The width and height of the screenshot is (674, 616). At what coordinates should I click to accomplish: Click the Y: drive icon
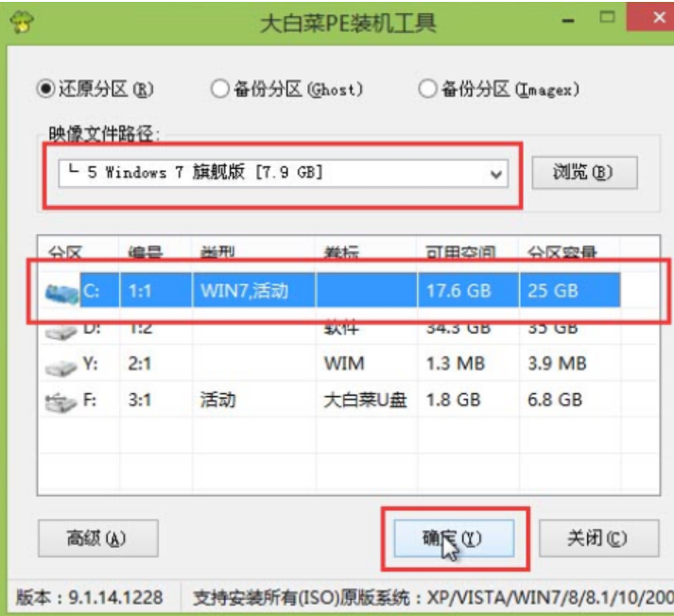click(x=60, y=367)
